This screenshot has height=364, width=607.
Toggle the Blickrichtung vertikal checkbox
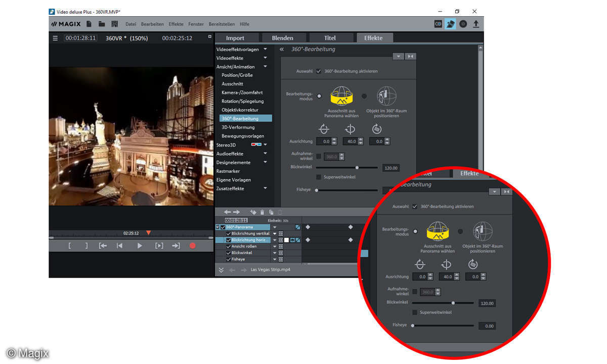coord(229,234)
